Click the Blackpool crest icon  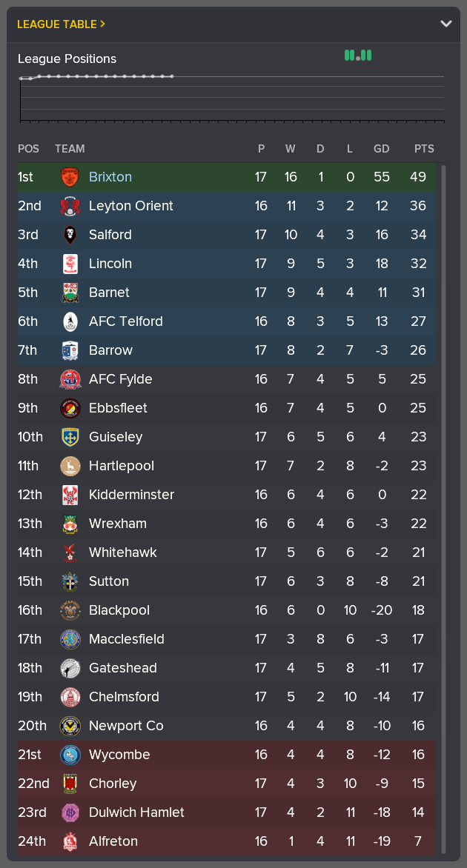pos(70,610)
